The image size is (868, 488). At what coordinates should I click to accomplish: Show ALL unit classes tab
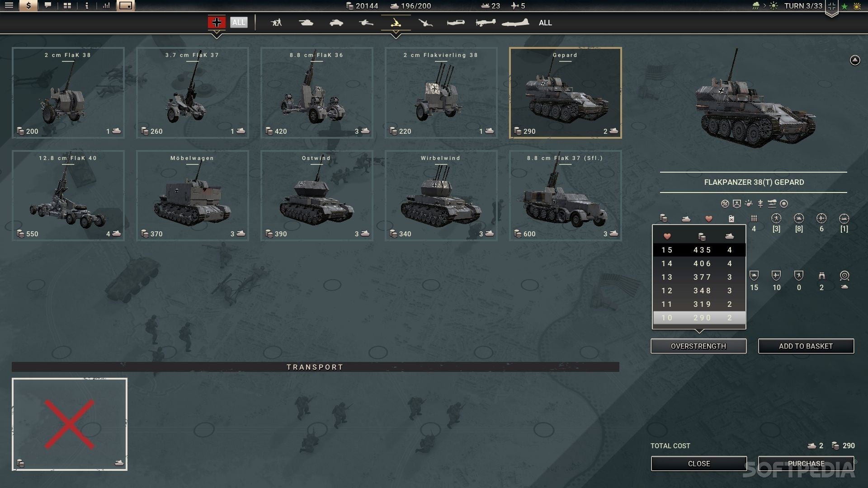click(x=545, y=23)
